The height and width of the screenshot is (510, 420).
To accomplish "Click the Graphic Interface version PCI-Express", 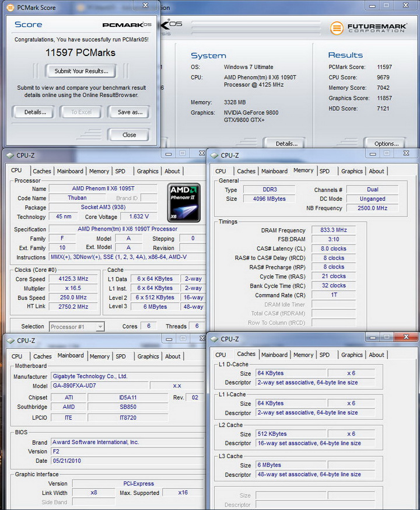I will [x=138, y=484].
